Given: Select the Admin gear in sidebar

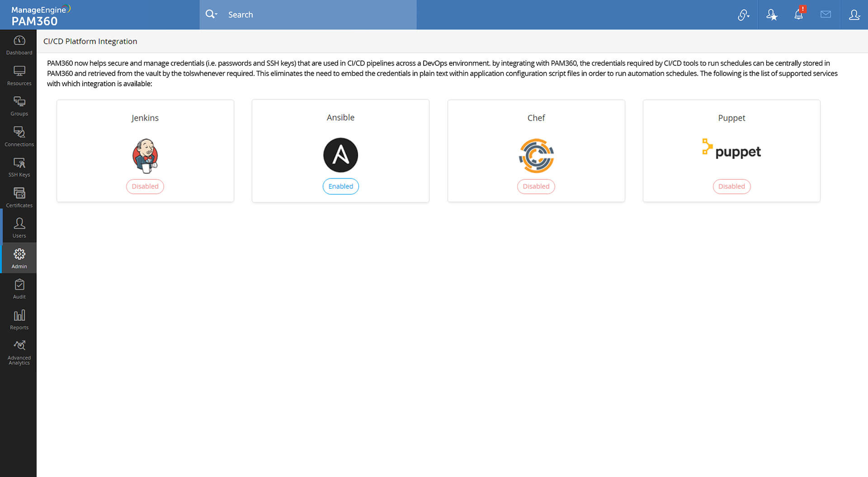Looking at the screenshot, I should coord(19,258).
